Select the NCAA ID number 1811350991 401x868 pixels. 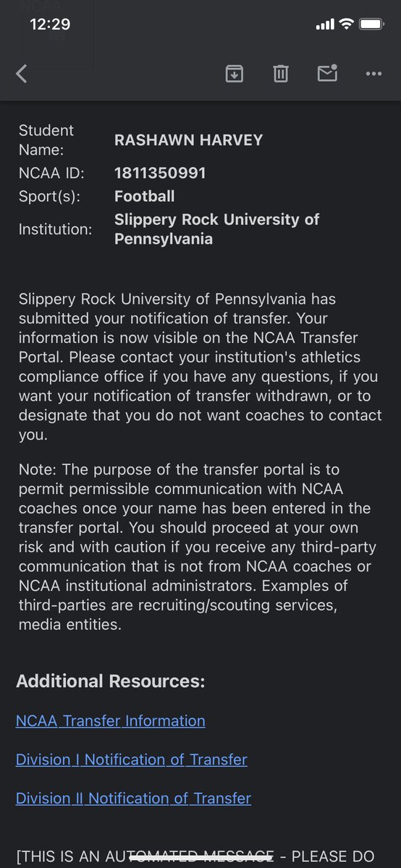point(160,174)
